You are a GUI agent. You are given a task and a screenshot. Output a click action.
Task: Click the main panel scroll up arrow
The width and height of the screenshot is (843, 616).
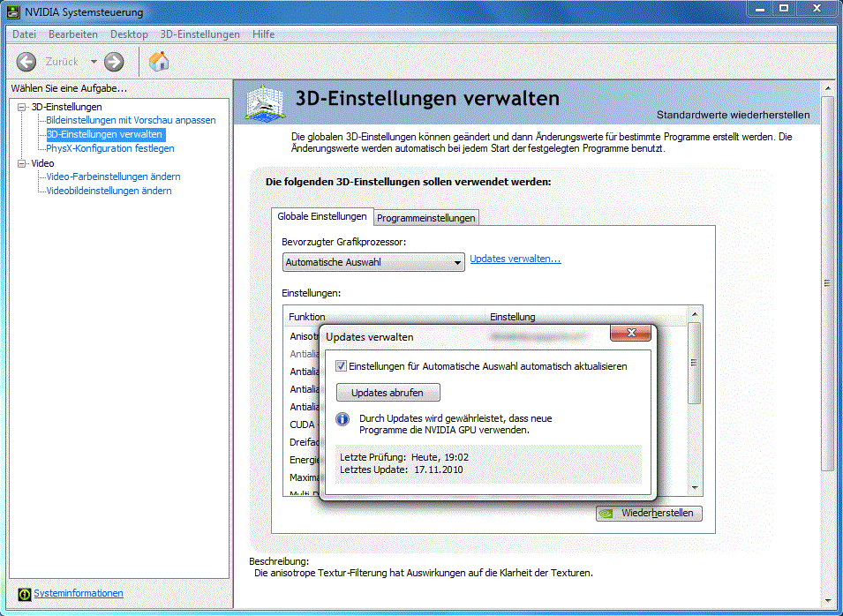click(827, 87)
